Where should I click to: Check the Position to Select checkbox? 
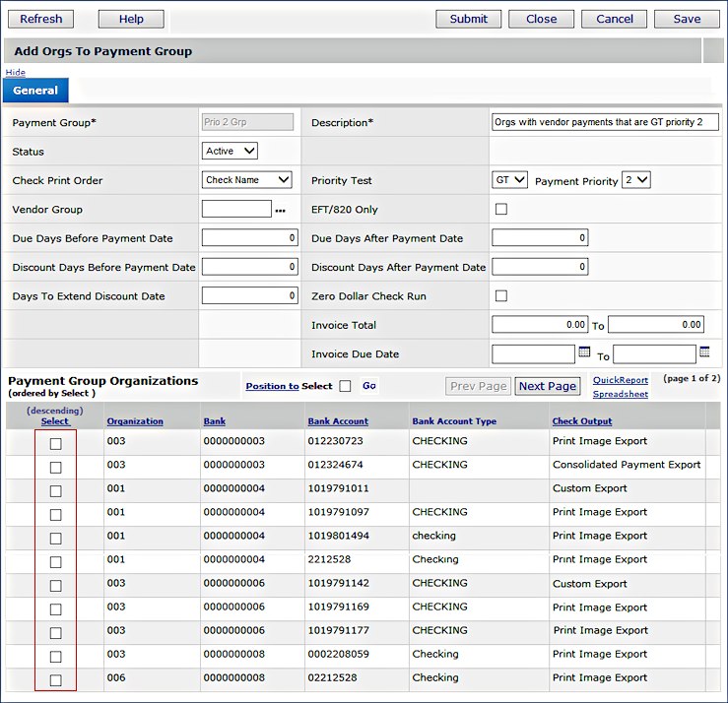[345, 387]
